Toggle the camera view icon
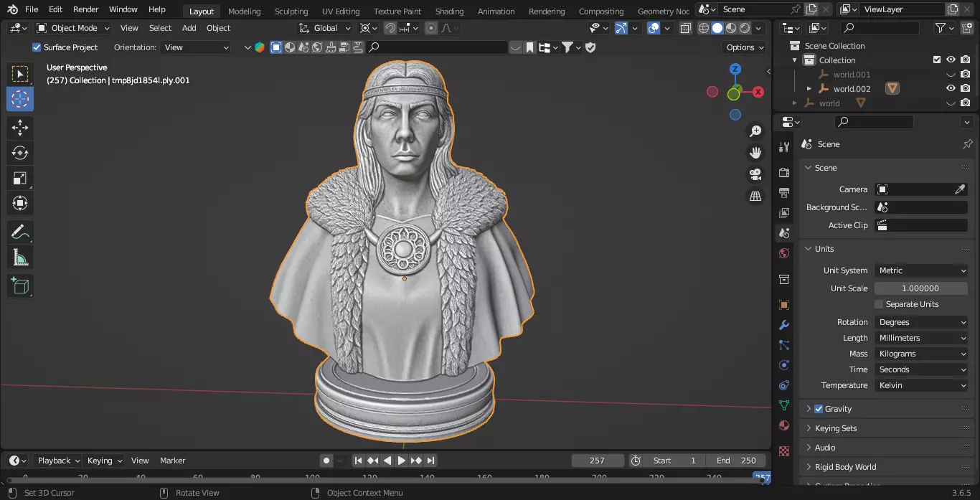The height and width of the screenshot is (500, 980). 755,174
